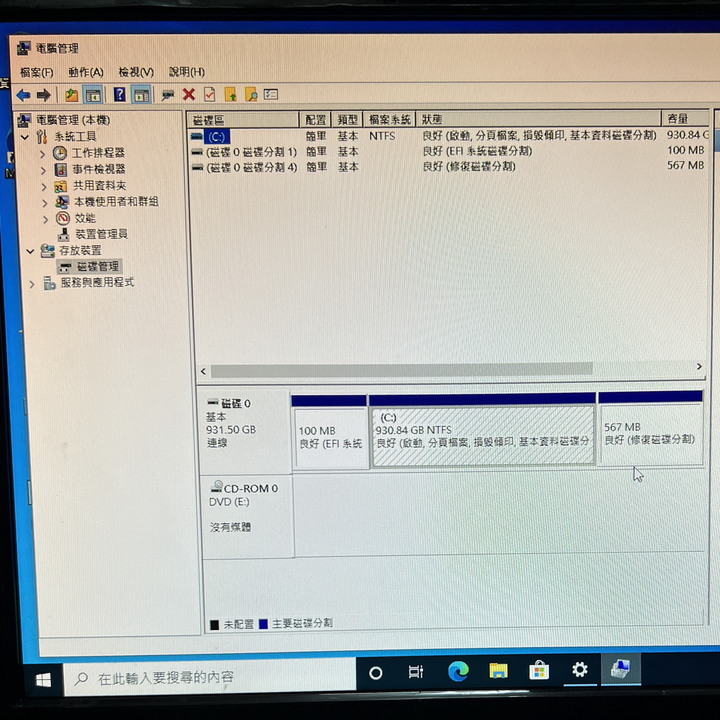The image size is (720, 720).
Task: Click the volume list horizontal scrollbar thumb
Action: click(401, 369)
